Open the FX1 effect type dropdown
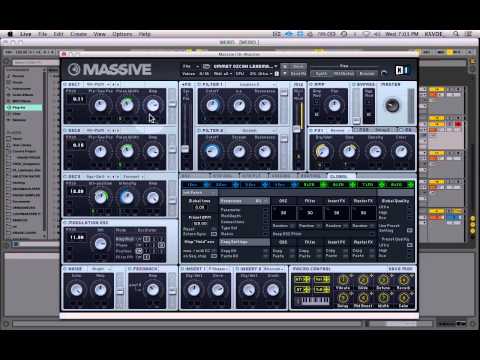The image size is (480, 360). click(339, 130)
